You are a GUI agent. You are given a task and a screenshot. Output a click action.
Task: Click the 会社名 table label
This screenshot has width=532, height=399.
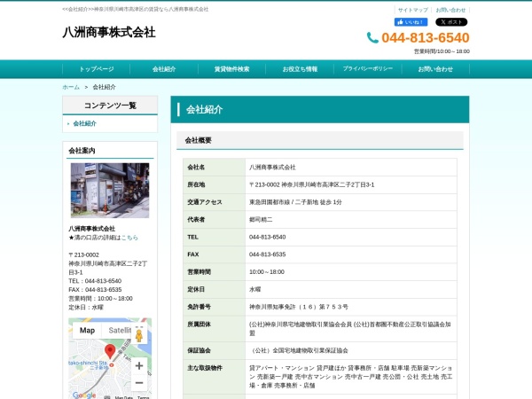click(196, 168)
